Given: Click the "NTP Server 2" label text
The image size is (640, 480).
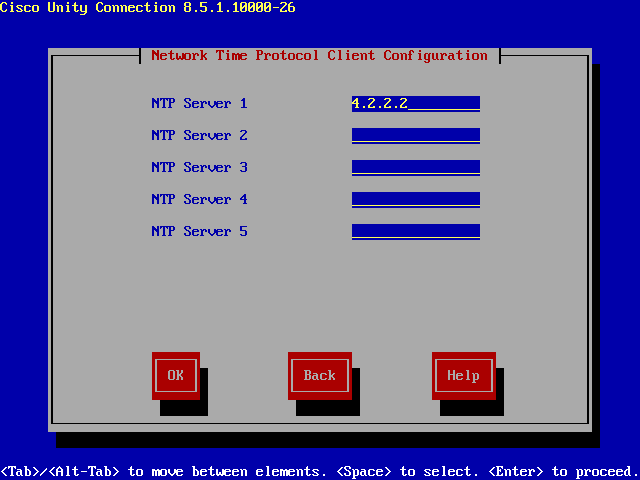Looking at the screenshot, I should pos(199,135).
